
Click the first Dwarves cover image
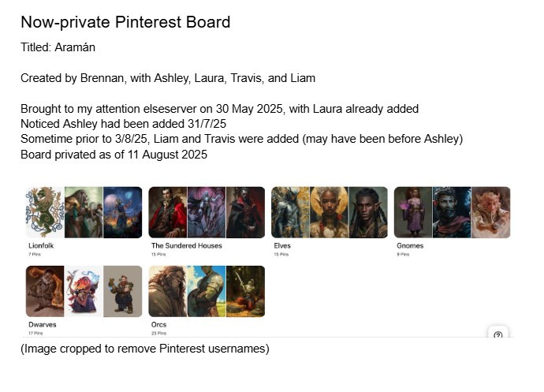(x=44, y=291)
